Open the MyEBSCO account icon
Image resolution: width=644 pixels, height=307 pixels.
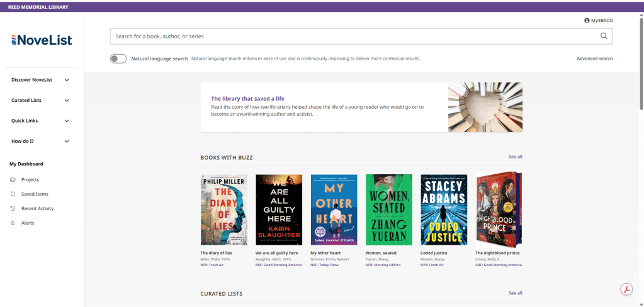point(587,21)
